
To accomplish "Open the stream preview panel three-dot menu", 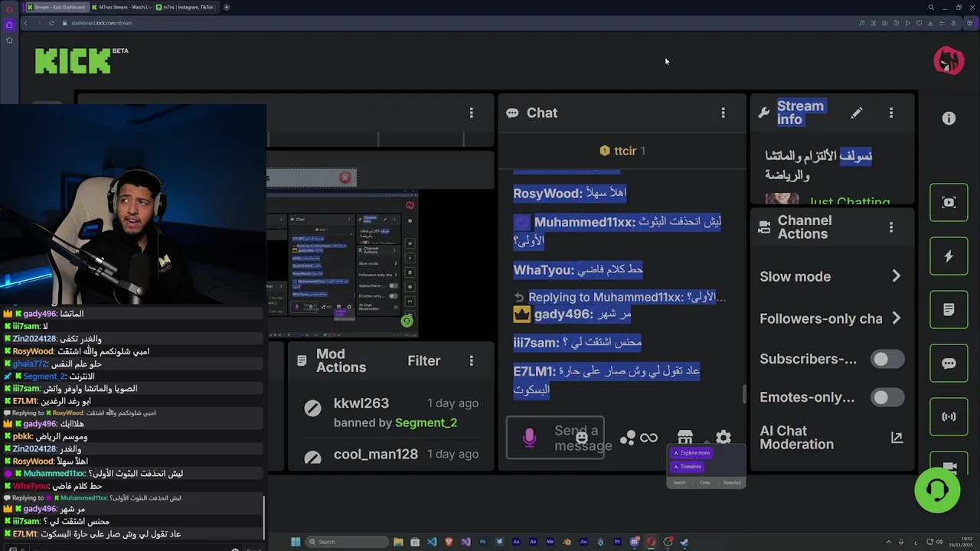I will [471, 112].
